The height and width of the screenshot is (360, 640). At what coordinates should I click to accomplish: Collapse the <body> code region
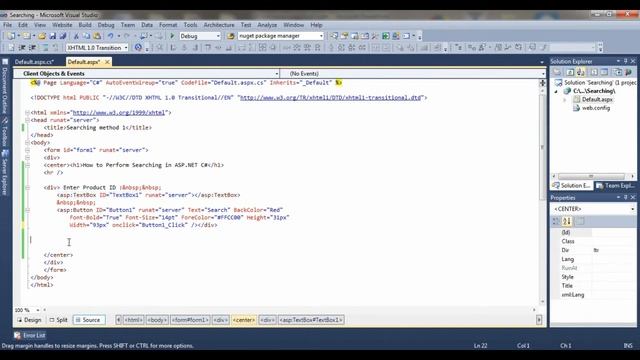point(27,142)
